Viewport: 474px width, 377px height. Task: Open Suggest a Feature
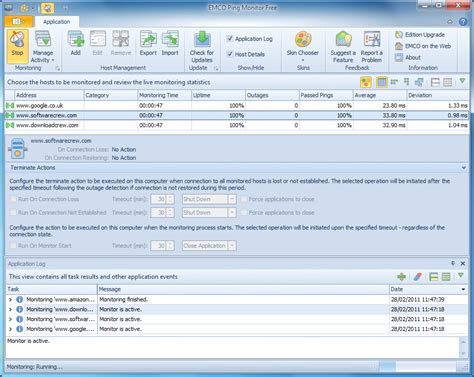point(343,47)
